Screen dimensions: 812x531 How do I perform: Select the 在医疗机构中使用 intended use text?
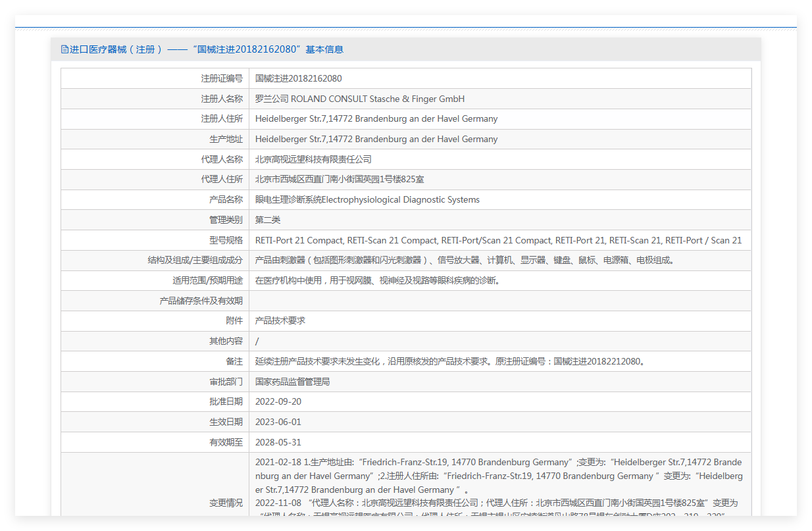click(x=378, y=281)
